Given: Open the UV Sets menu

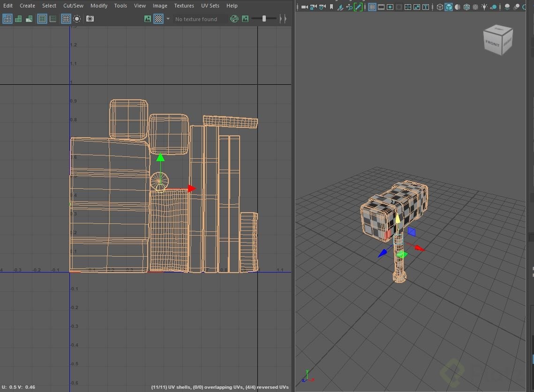Looking at the screenshot, I should pos(210,6).
